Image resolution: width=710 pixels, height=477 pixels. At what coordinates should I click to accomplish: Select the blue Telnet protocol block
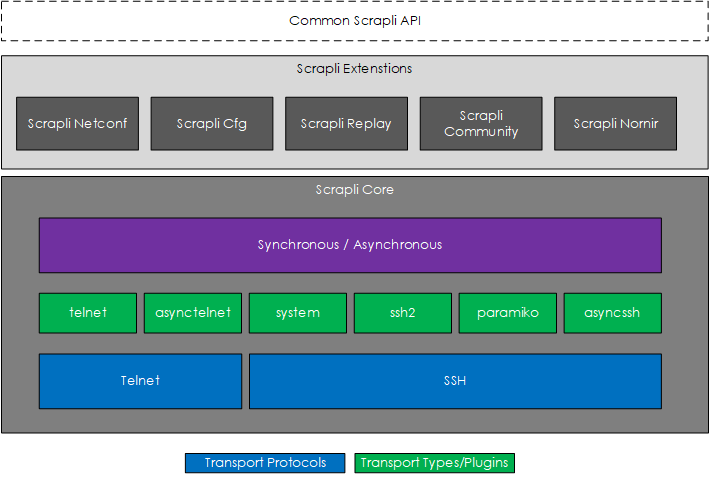tap(140, 381)
